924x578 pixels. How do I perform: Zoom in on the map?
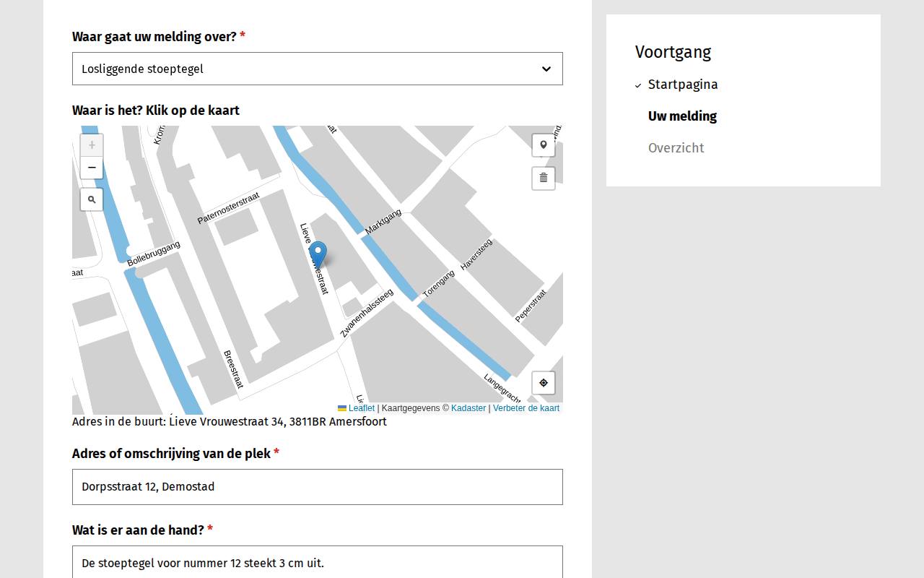(92, 145)
